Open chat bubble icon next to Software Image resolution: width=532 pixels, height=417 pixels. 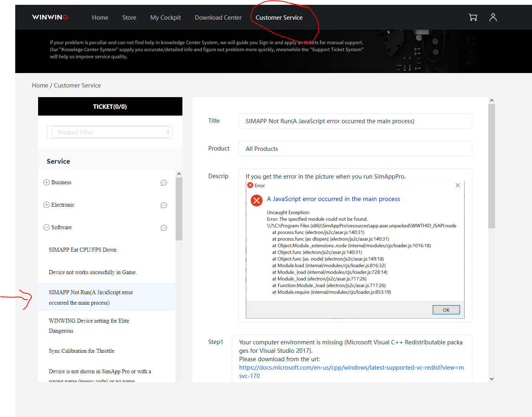coord(164,228)
